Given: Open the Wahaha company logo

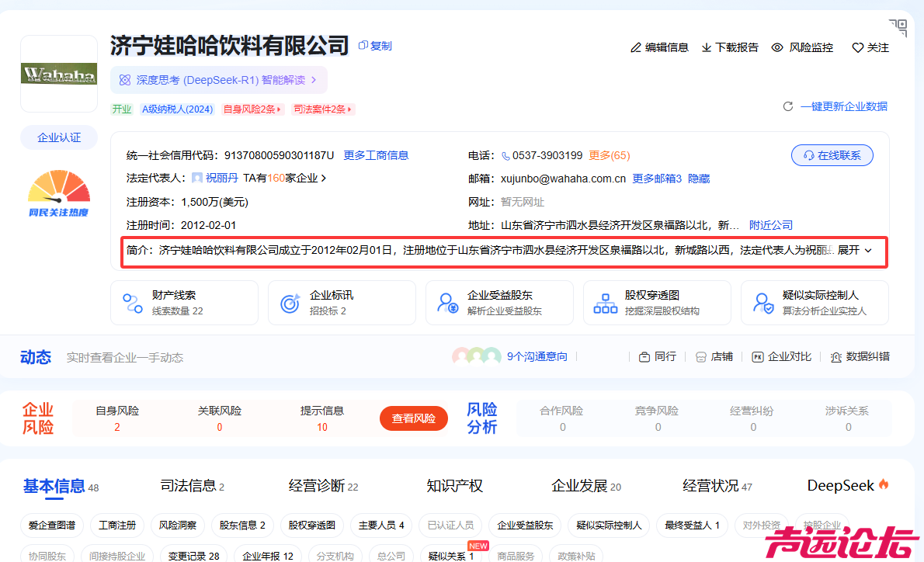Looking at the screenshot, I should click(x=59, y=74).
